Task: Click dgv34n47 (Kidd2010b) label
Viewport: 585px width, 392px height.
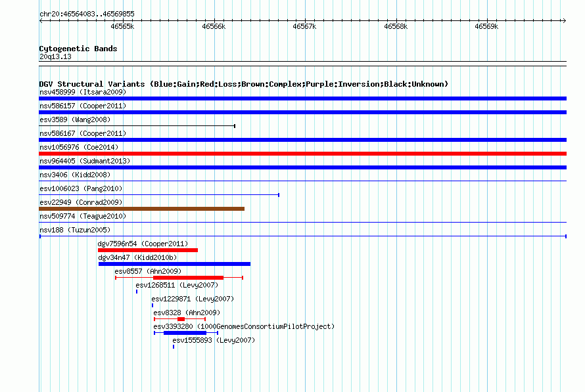Action: click(137, 257)
